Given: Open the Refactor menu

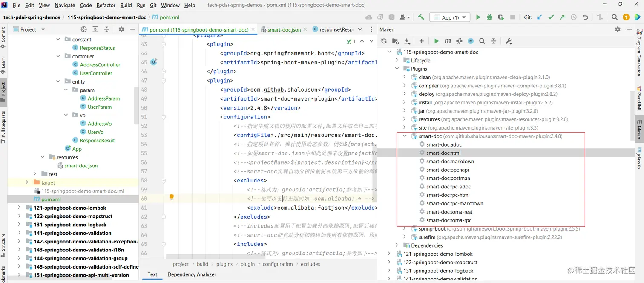Looking at the screenshot, I should [x=106, y=5].
